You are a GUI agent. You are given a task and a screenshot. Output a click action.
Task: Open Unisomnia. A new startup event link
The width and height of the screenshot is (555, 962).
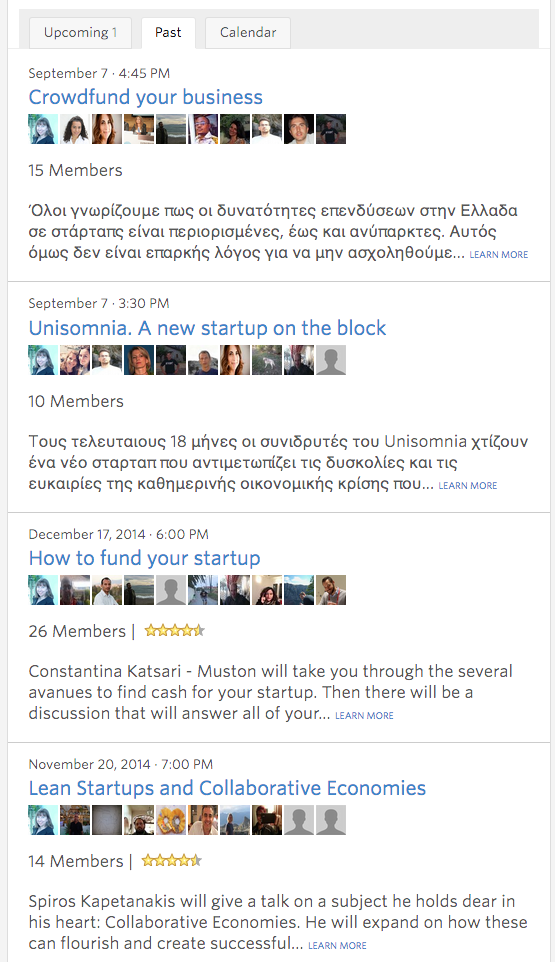click(x=207, y=328)
